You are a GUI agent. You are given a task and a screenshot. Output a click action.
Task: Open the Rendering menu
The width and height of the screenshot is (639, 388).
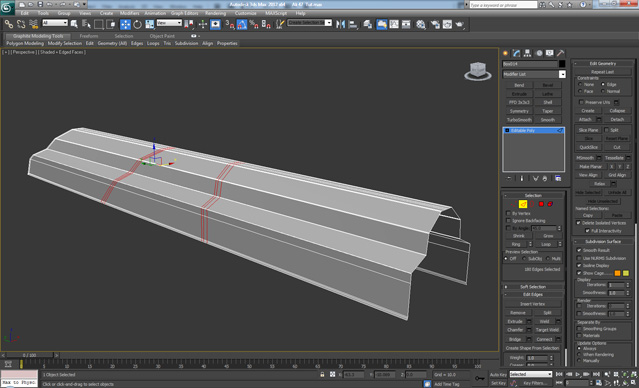215,13
